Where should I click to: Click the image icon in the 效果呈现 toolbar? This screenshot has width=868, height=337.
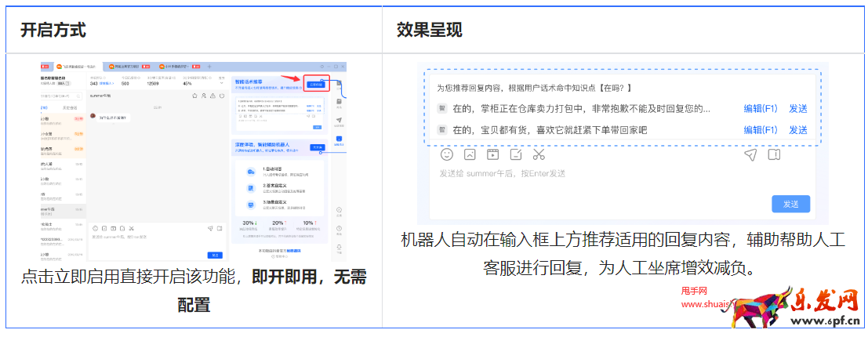point(470,154)
